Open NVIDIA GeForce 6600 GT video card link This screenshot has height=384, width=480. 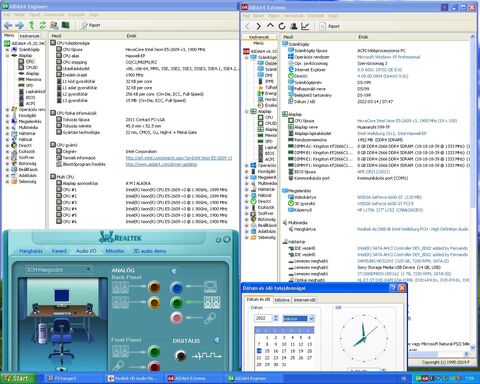click(389, 197)
